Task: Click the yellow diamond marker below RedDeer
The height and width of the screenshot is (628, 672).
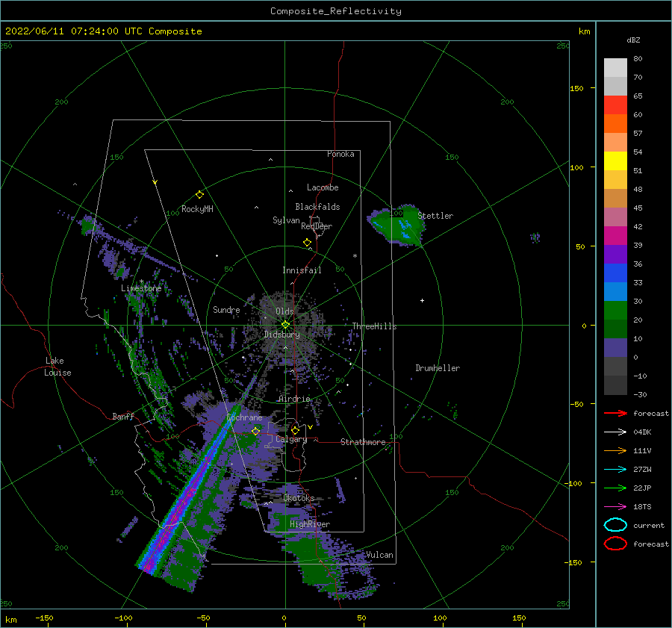Action: [x=307, y=242]
